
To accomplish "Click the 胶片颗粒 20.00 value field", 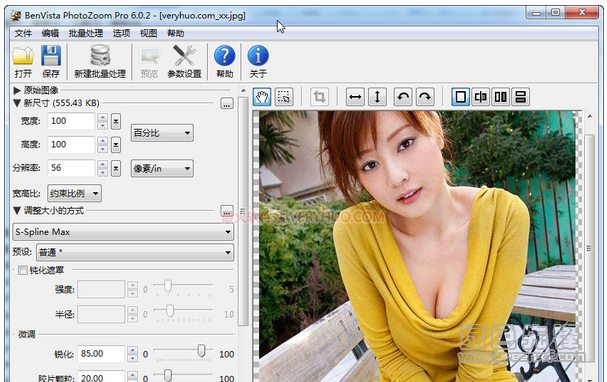I will click(101, 377).
